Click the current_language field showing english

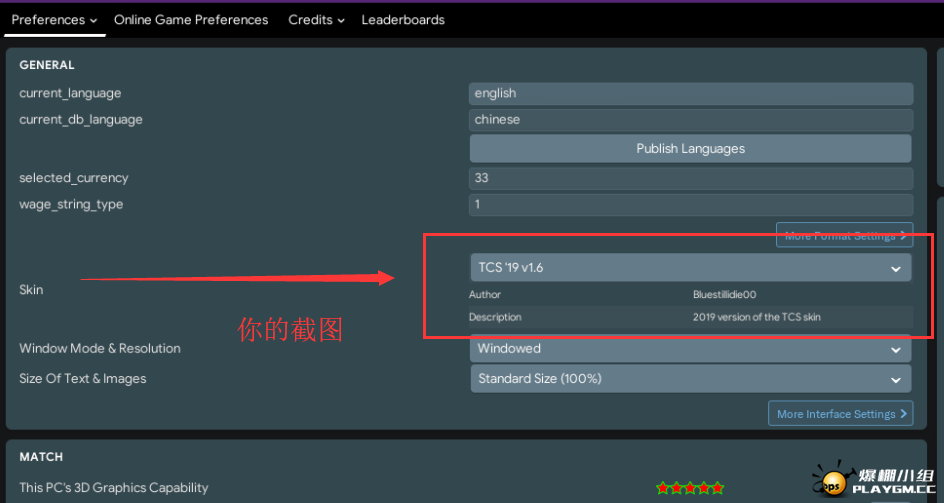pos(690,93)
